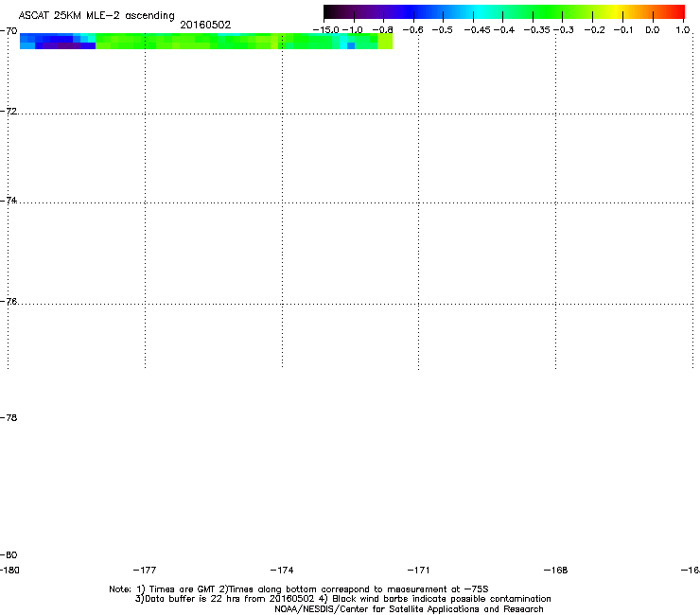Pick the cyan section of color bar
The height and width of the screenshot is (615, 700).
coord(480,11)
